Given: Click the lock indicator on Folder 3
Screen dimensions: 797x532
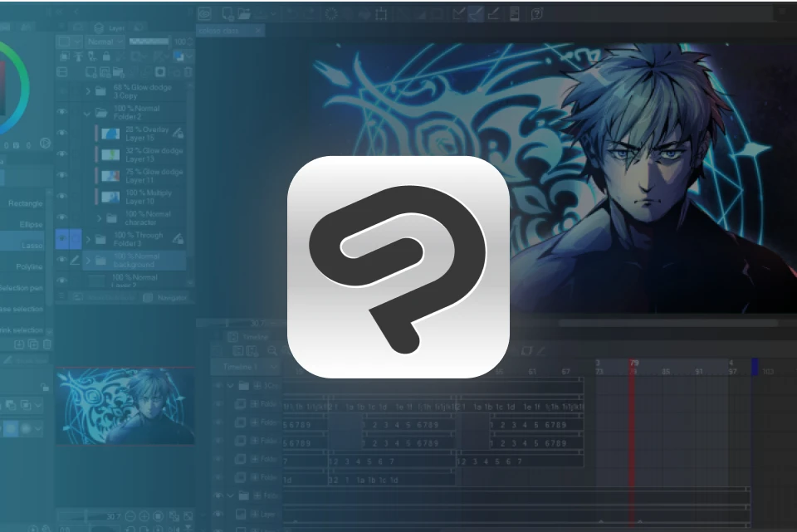Looking at the screenshot, I should [178, 239].
